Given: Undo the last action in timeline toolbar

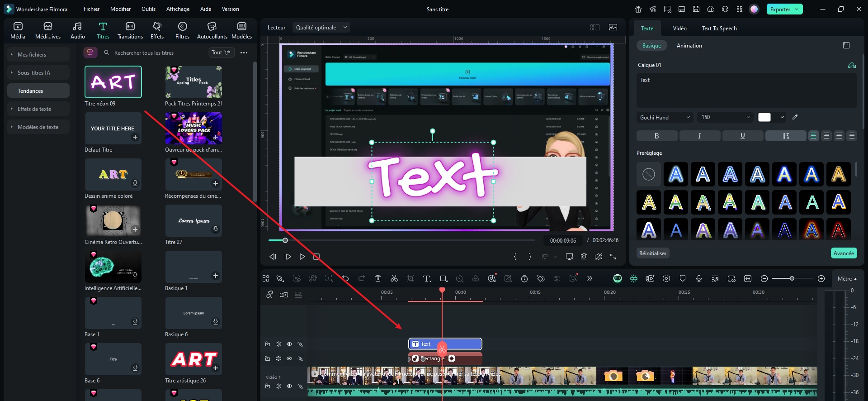Looking at the screenshot, I should pyautogui.click(x=345, y=278).
